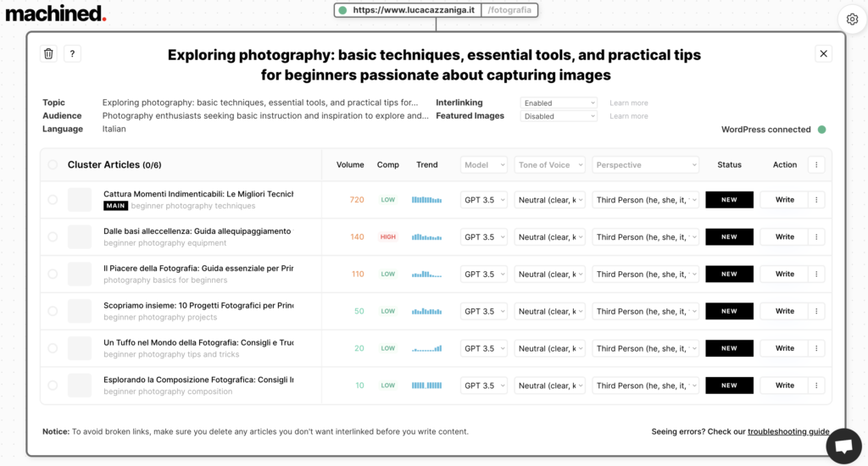Open Learn more link beside Featured Images

tap(629, 116)
